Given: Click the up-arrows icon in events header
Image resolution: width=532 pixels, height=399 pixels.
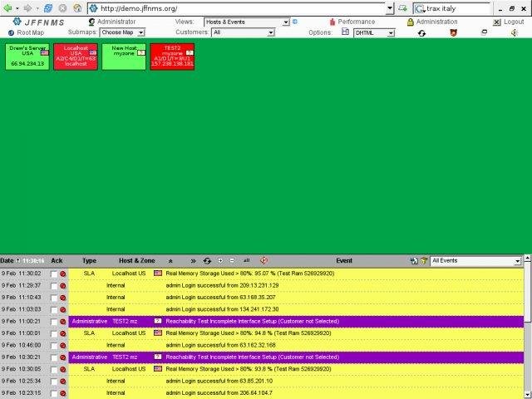Looking at the screenshot, I should pyautogui.click(x=170, y=261).
